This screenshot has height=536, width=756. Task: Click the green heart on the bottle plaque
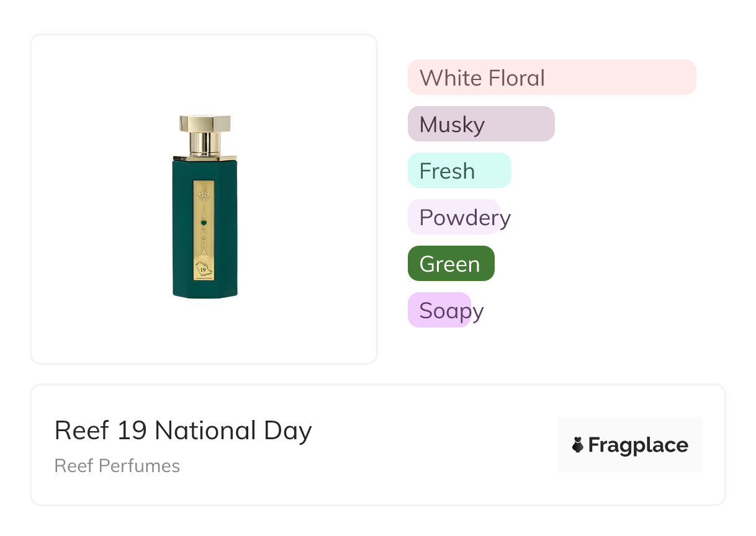point(204,222)
